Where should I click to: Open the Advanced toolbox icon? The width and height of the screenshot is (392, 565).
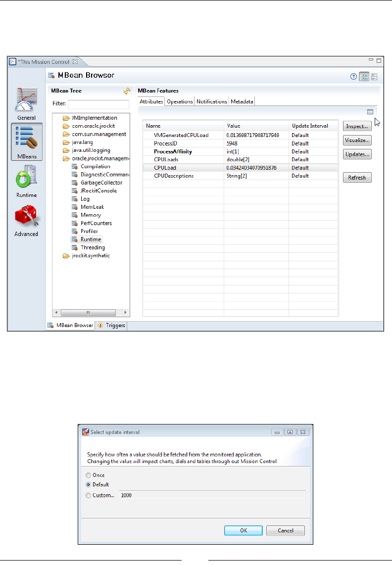pyautogui.click(x=26, y=216)
